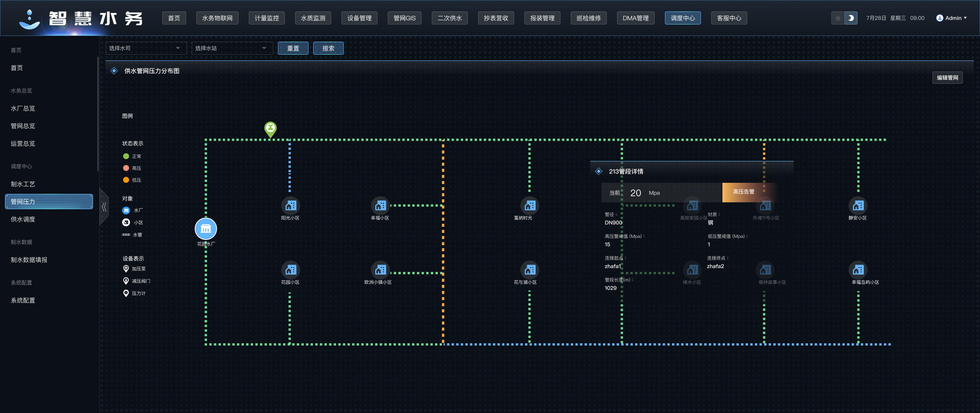The image size is (980, 413).
Task: Open the 水质监测 navigation tab
Action: pos(313,18)
